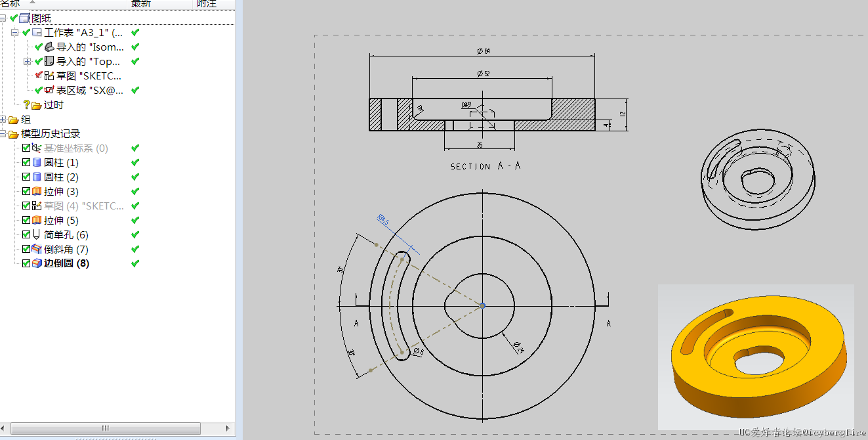Click green status checkmark in 工作表 row
The height and width of the screenshot is (440, 868).
[x=135, y=32]
